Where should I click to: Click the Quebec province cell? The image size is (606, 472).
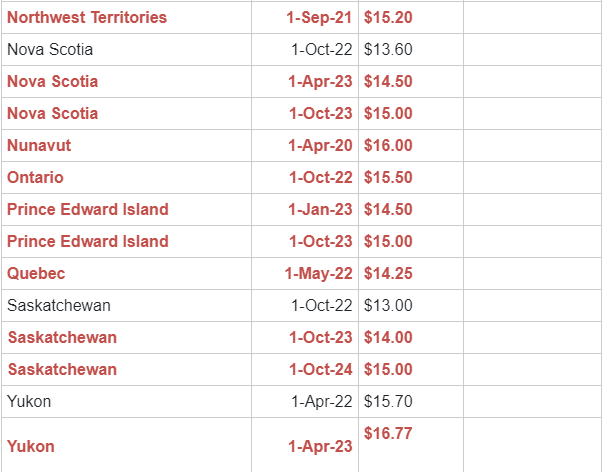[x=36, y=274]
